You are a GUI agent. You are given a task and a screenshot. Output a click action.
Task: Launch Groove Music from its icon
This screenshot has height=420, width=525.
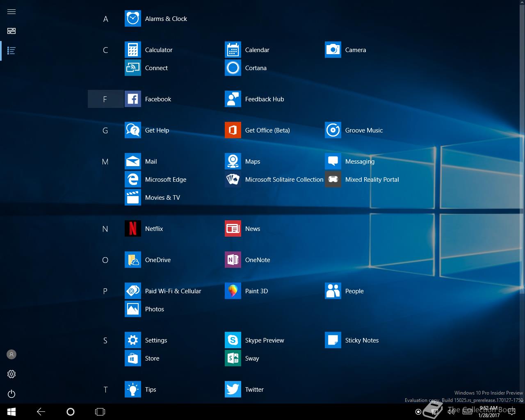pyautogui.click(x=333, y=130)
